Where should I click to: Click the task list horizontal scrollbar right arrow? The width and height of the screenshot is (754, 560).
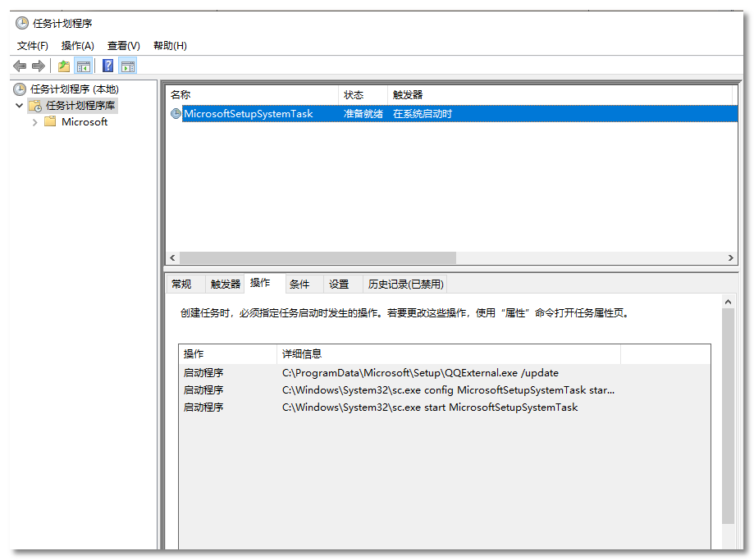click(730, 257)
